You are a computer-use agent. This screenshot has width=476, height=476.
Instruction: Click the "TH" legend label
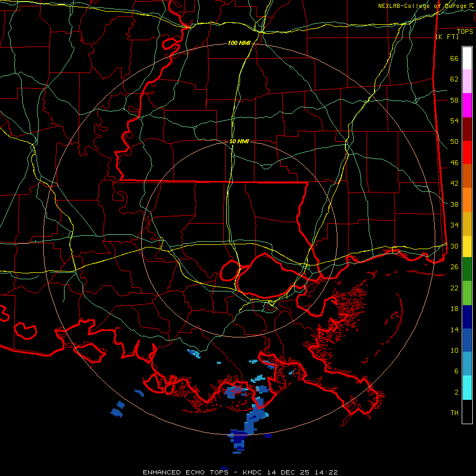point(454,413)
